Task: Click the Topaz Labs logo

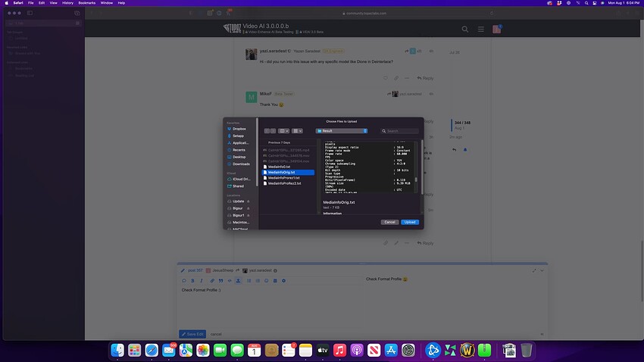Action: [x=232, y=28]
